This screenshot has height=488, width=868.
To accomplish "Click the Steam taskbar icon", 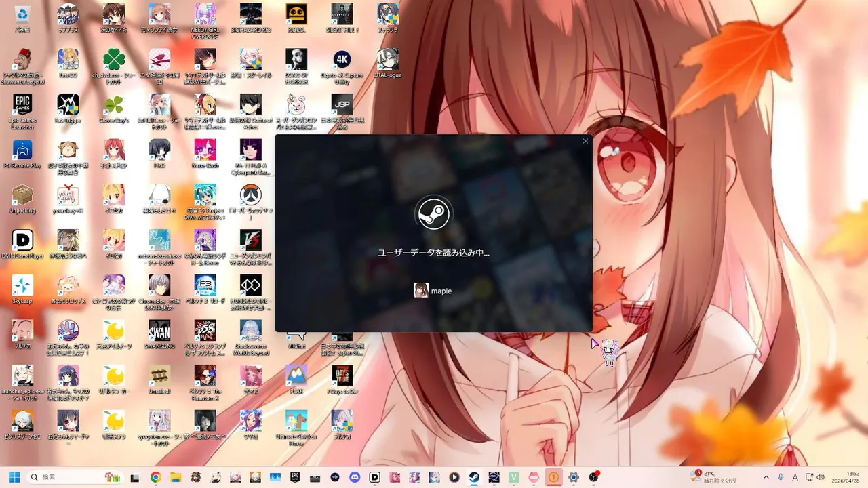I will 474,477.
